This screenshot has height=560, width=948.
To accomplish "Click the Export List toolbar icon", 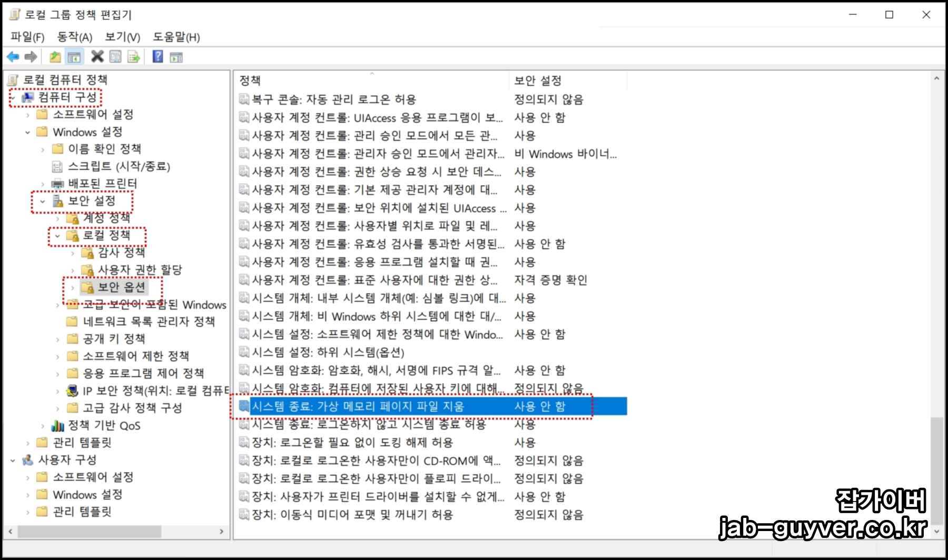I will coord(133,56).
